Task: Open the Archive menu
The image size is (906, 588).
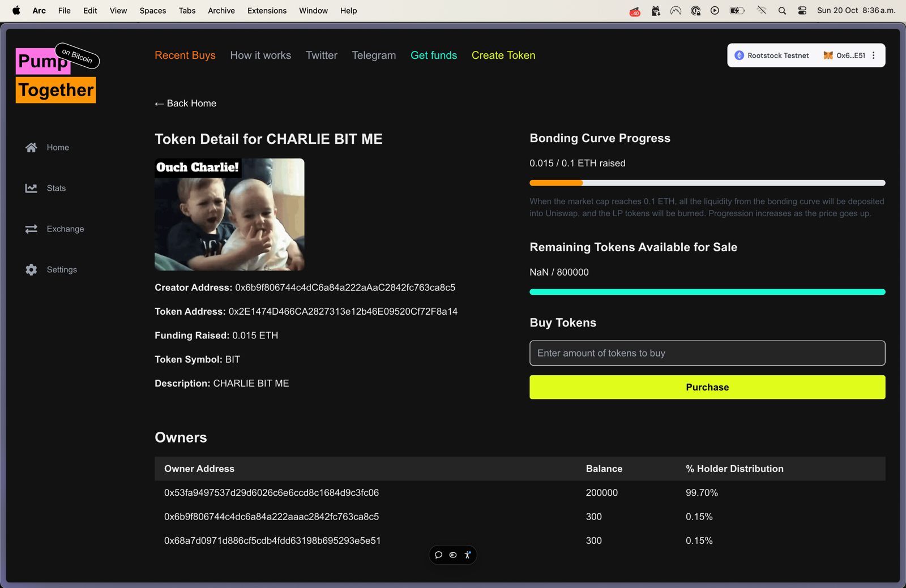Action: pos(221,10)
